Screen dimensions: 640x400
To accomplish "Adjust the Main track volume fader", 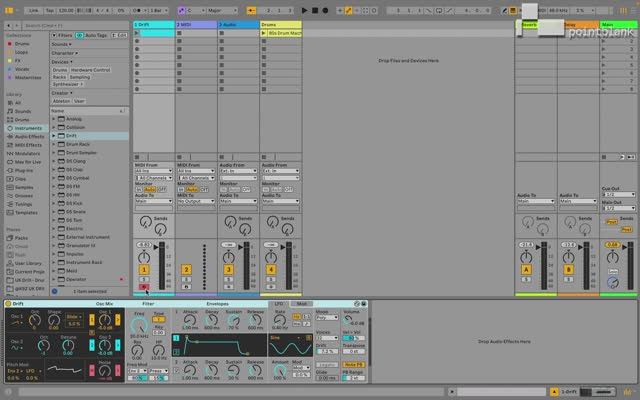I will (625, 247).
